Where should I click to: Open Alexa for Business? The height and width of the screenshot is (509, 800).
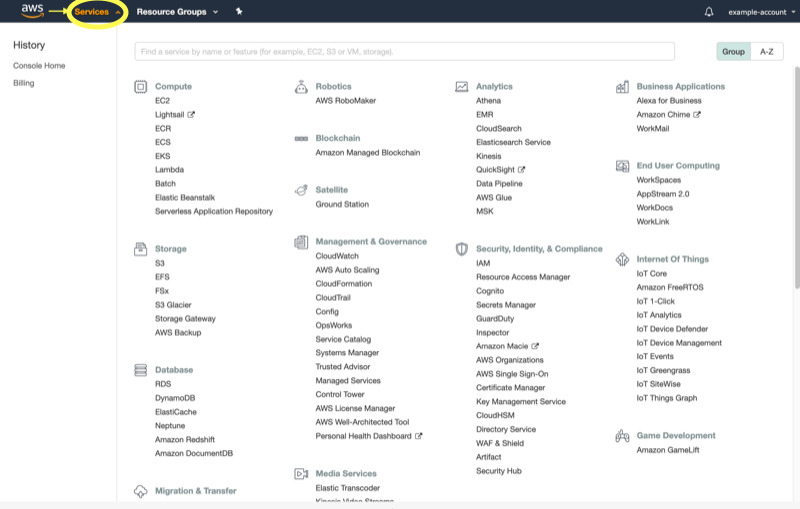coord(669,101)
